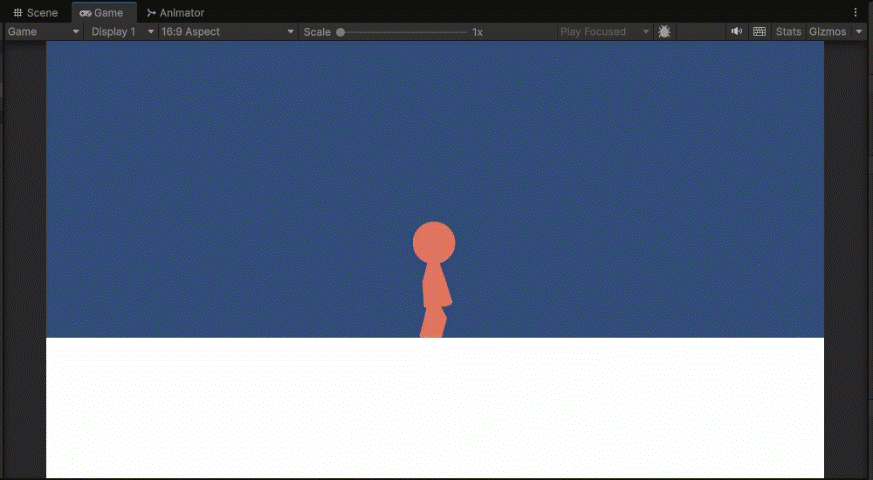Image resolution: width=873 pixels, height=480 pixels.
Task: Expand the Display 1 dropdown
Action: point(122,32)
